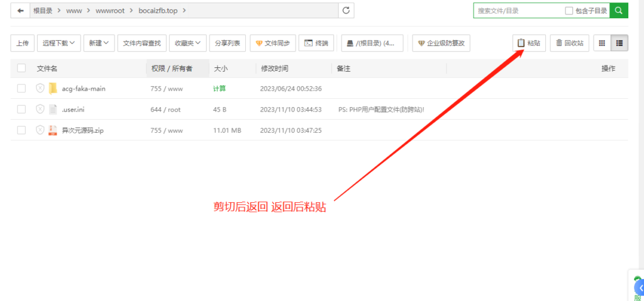Click the 755 / www permission of 异次元源码.zip
Viewport: 644px width, 301px height.
click(167, 130)
